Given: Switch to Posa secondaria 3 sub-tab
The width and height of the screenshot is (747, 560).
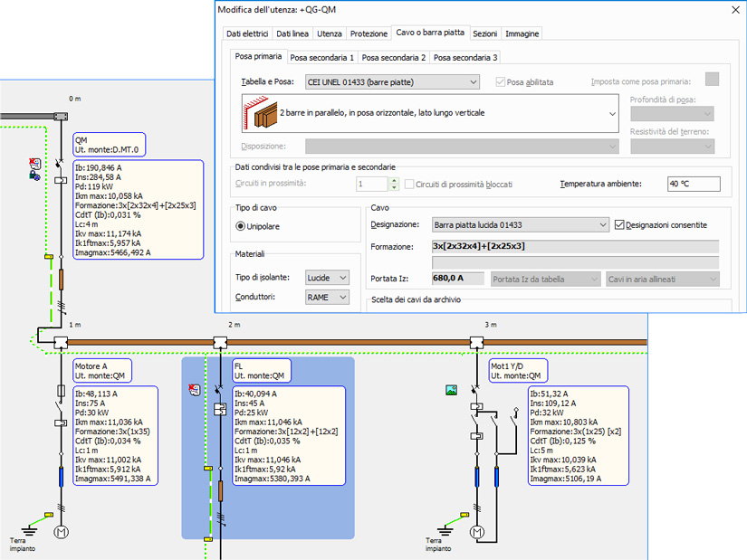Looking at the screenshot, I should [465, 58].
